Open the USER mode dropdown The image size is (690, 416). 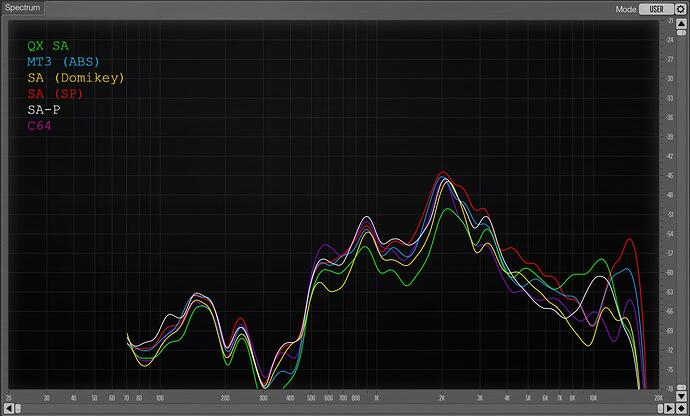pos(655,8)
